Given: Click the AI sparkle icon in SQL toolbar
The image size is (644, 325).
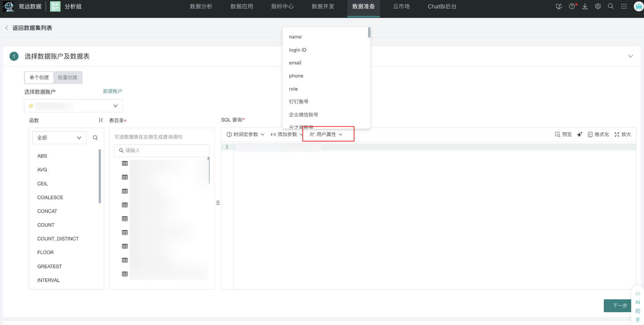Looking at the screenshot, I should [580, 134].
